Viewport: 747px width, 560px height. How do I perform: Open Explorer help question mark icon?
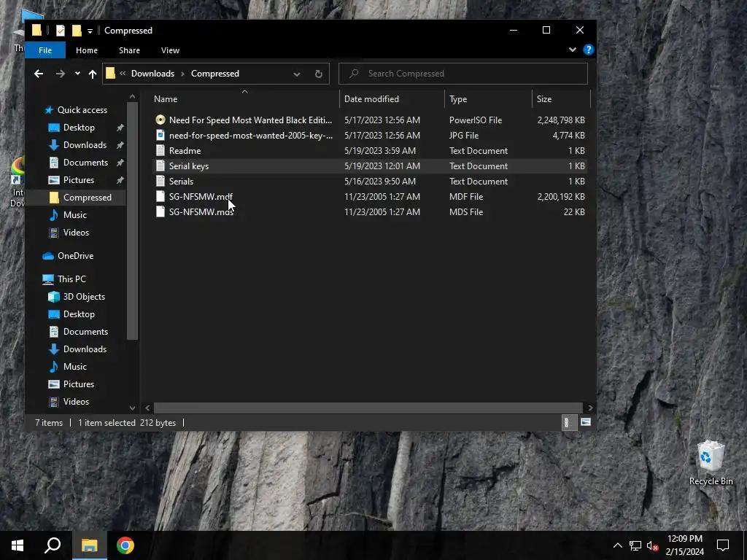pos(589,50)
